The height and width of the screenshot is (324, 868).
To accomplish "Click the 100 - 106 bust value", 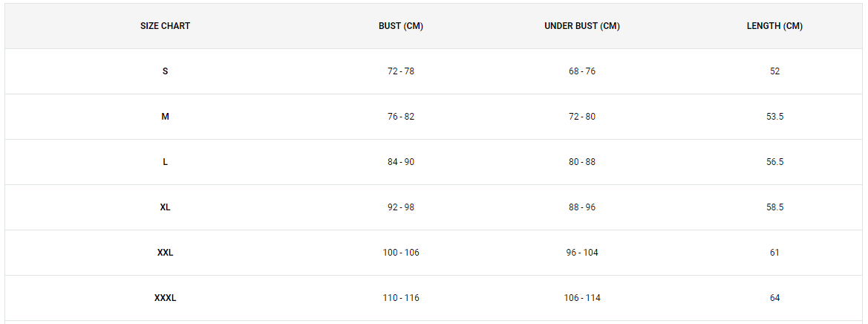I will pyautogui.click(x=401, y=253).
